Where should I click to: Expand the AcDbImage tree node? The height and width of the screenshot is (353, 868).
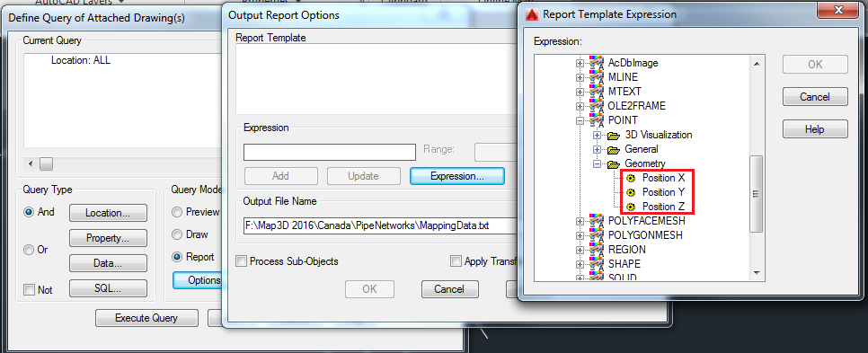[580, 63]
